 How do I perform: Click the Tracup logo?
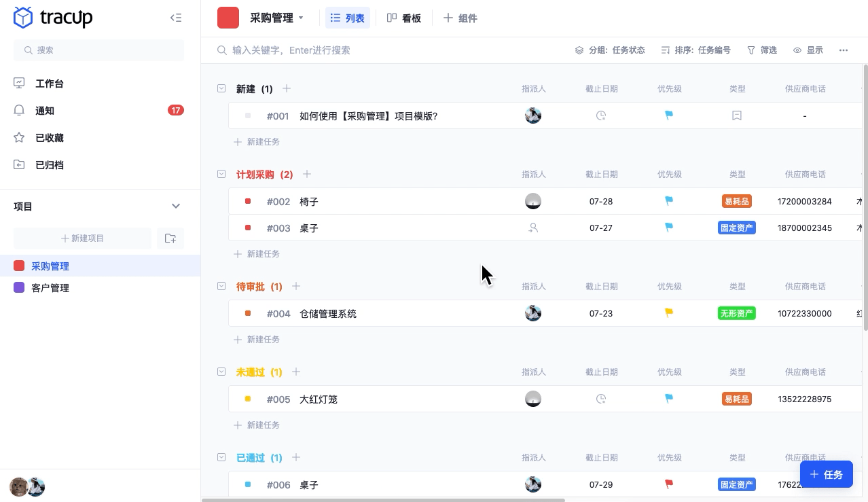pos(53,18)
